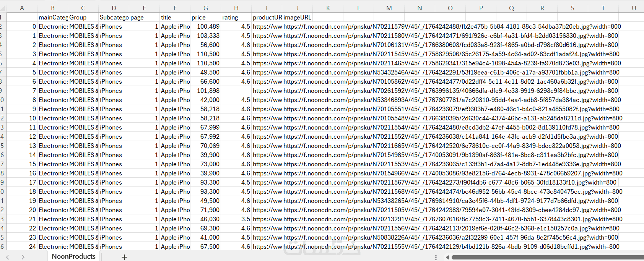Click the rating header cell

[236, 17]
